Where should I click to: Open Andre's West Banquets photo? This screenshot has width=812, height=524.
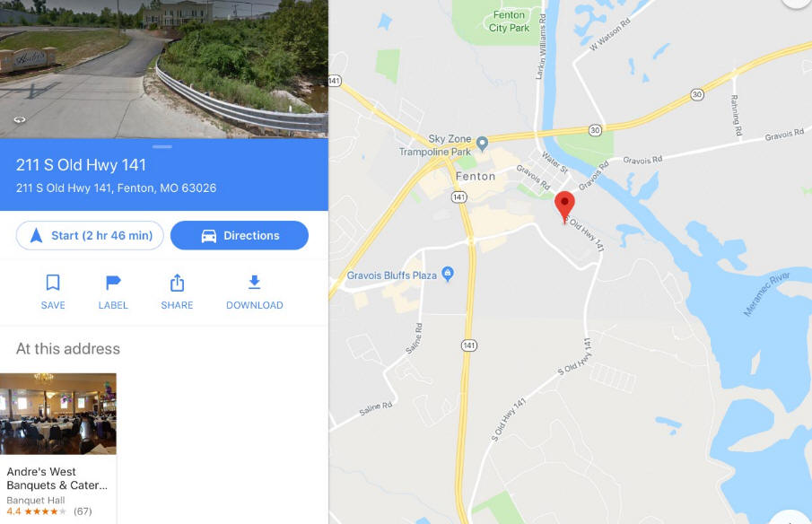tap(58, 414)
